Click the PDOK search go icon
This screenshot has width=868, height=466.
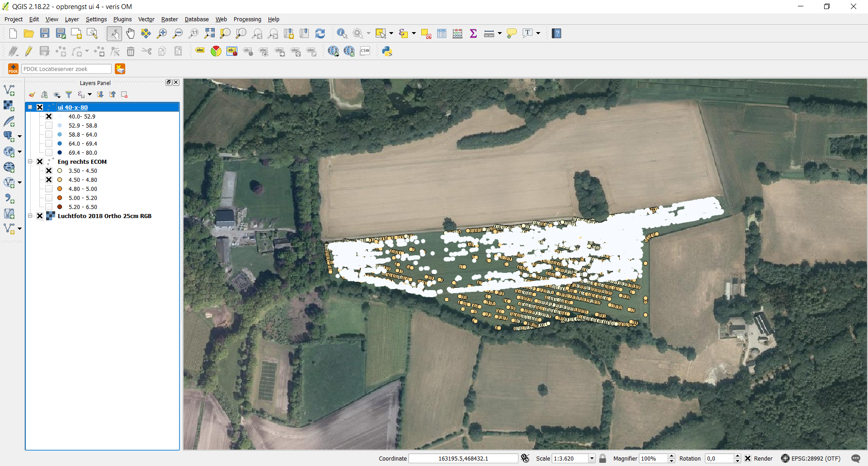(120, 69)
